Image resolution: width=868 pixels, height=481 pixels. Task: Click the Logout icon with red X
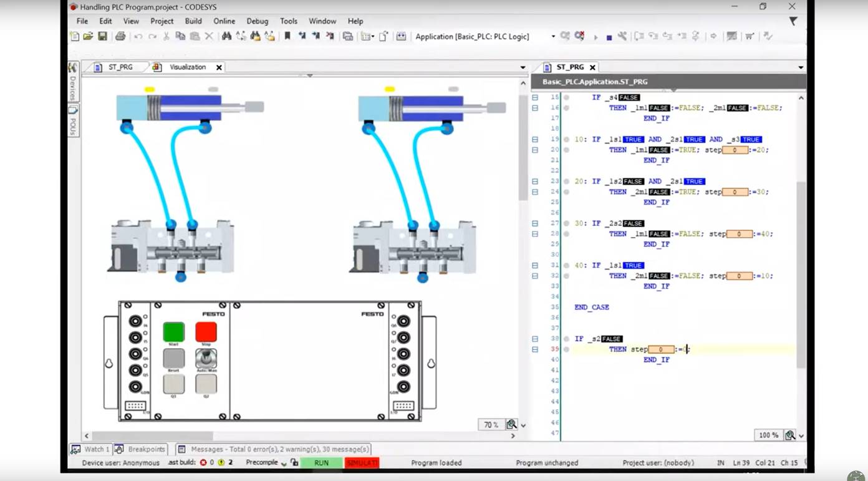point(579,37)
